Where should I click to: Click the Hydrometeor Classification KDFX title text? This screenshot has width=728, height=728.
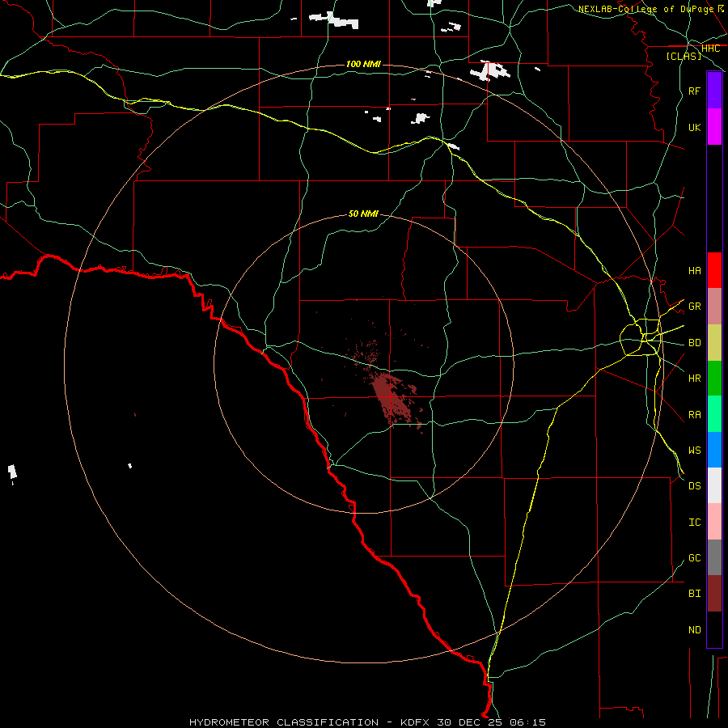pyautogui.click(x=367, y=722)
